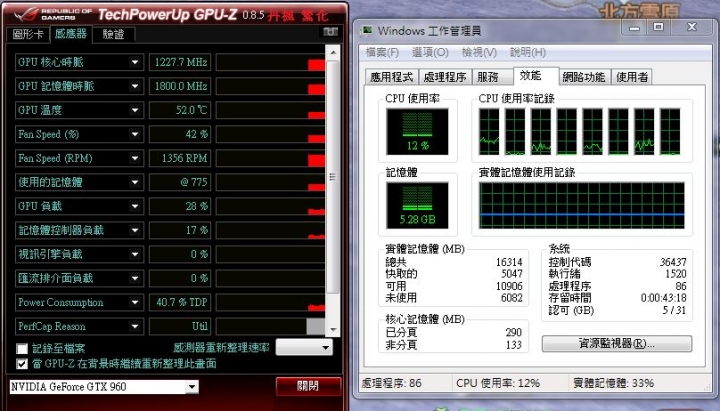Switch to the 使用者 tab
This screenshot has width=720, height=411.
coord(632,77)
